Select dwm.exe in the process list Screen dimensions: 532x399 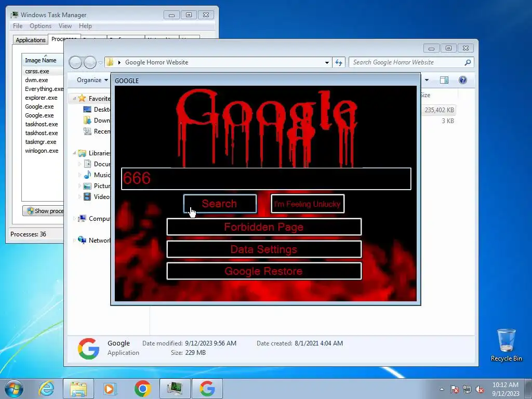click(x=36, y=80)
